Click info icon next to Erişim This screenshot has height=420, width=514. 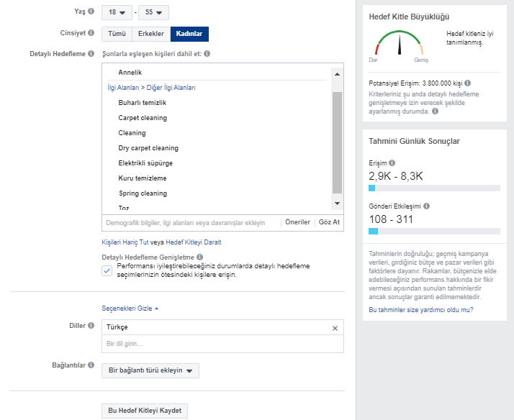point(392,163)
